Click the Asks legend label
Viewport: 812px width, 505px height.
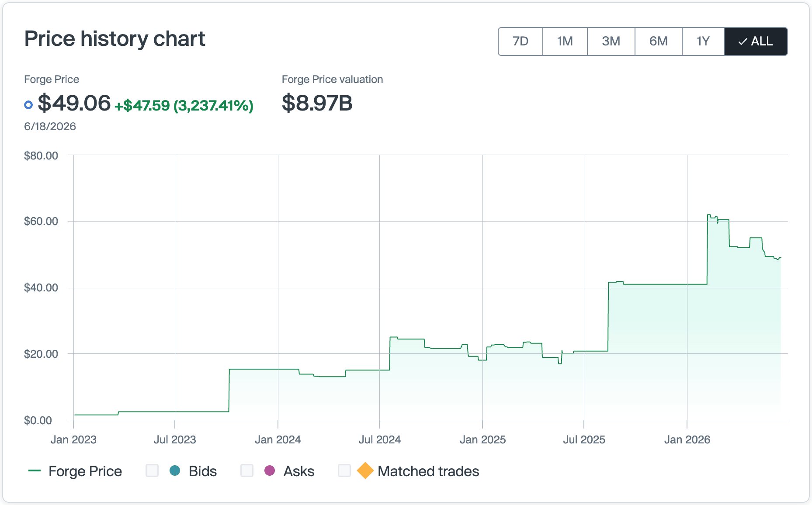point(299,471)
